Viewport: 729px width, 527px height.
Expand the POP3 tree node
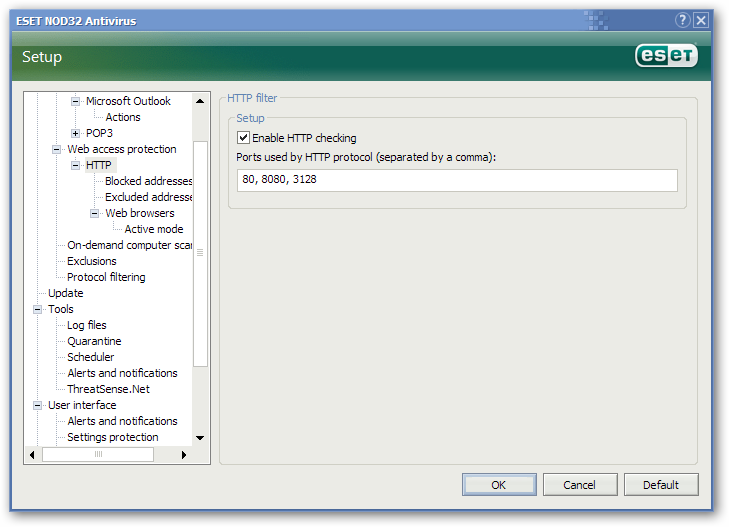75,133
